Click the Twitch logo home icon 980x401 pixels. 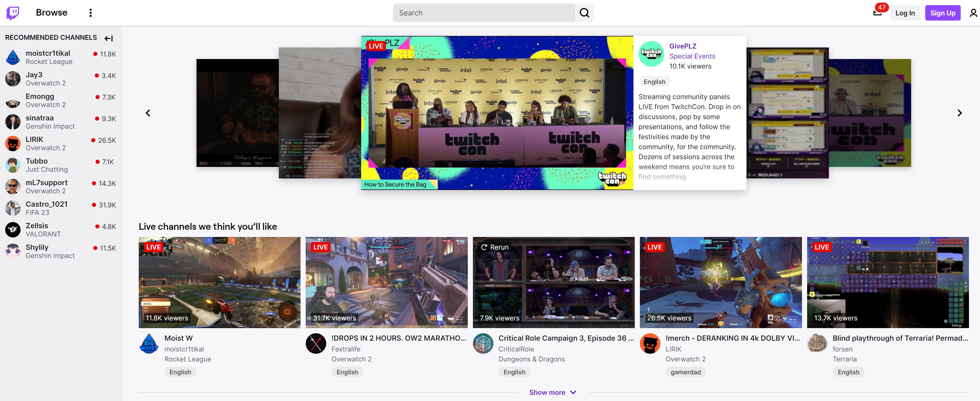13,13
